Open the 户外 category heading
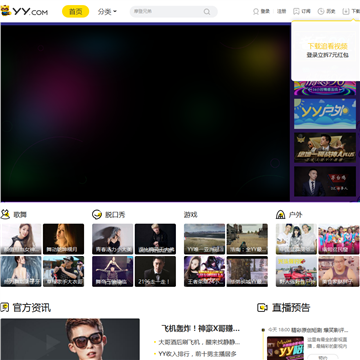 click(x=295, y=215)
